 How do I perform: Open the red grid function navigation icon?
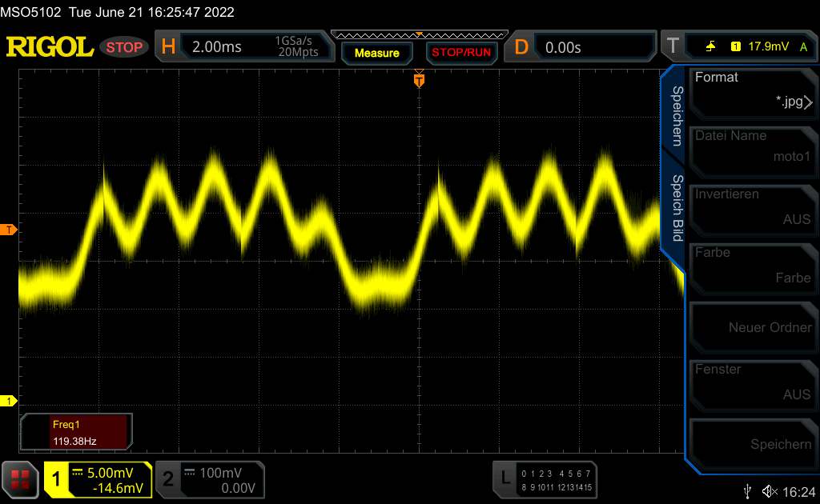click(x=20, y=479)
